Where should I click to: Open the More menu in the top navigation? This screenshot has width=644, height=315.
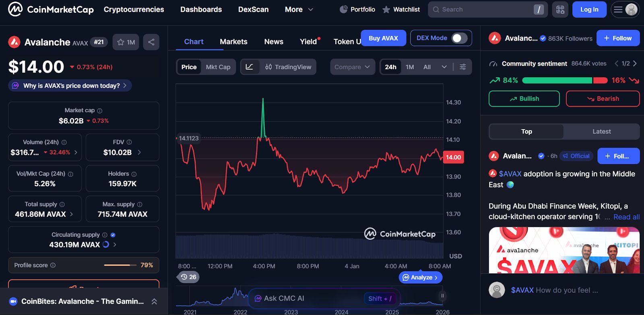pos(299,9)
